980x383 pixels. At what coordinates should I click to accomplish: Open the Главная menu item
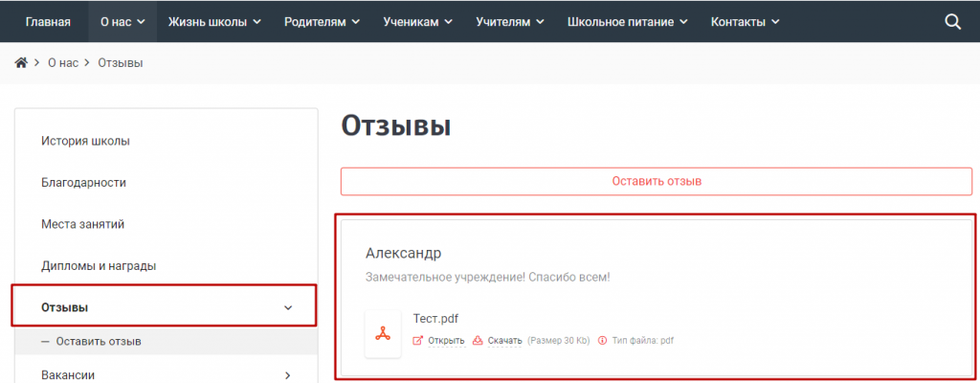click(x=48, y=21)
